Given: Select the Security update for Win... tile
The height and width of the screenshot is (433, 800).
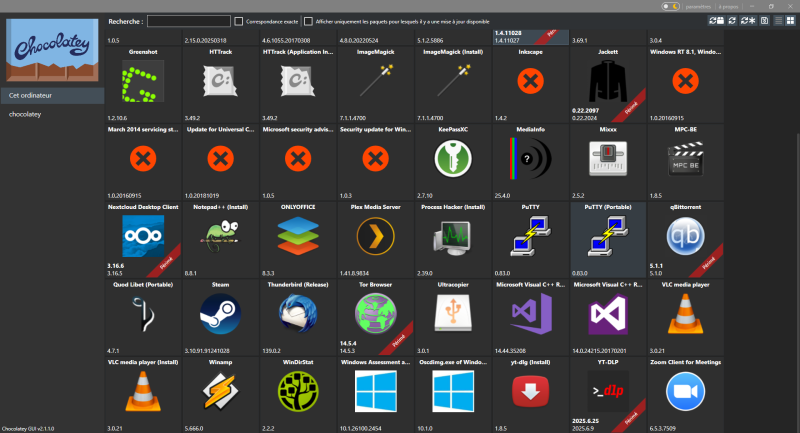Looking at the screenshot, I should [376, 162].
